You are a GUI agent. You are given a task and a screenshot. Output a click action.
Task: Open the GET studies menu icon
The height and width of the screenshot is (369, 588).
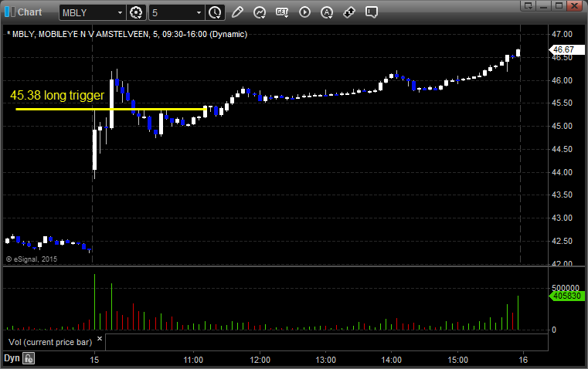tap(282, 12)
